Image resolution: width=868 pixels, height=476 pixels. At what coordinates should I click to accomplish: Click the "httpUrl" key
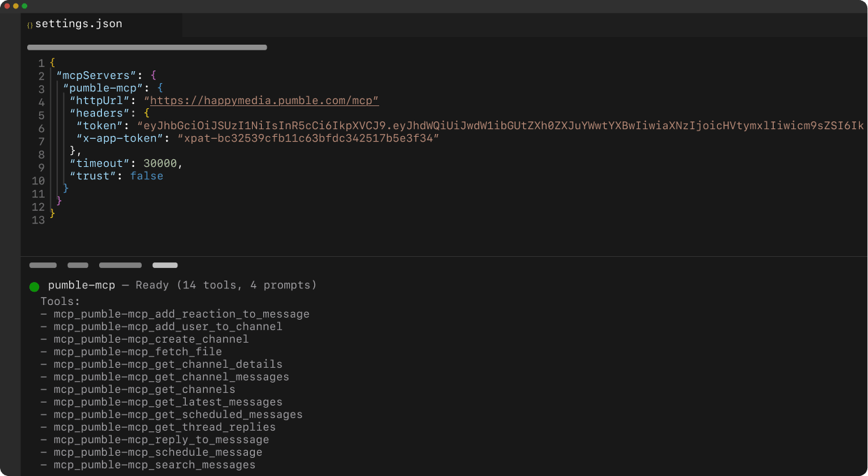pos(100,101)
